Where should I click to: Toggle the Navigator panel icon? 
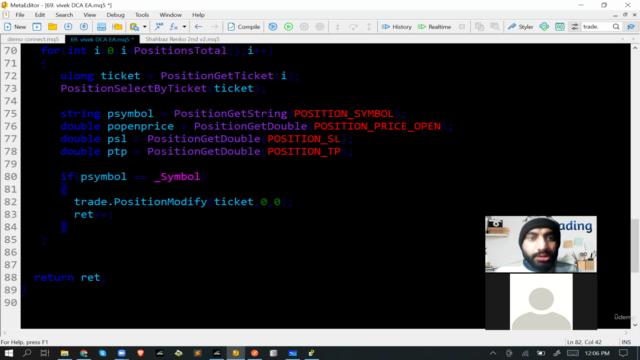[x=101, y=27]
